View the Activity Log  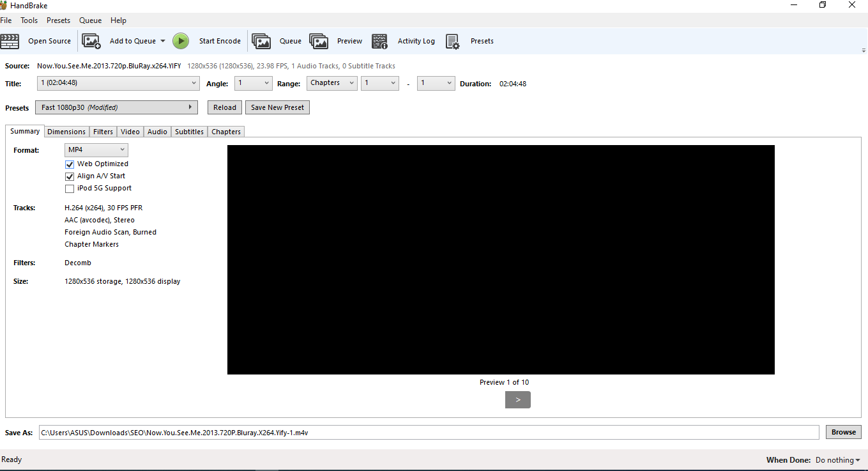pos(379,41)
